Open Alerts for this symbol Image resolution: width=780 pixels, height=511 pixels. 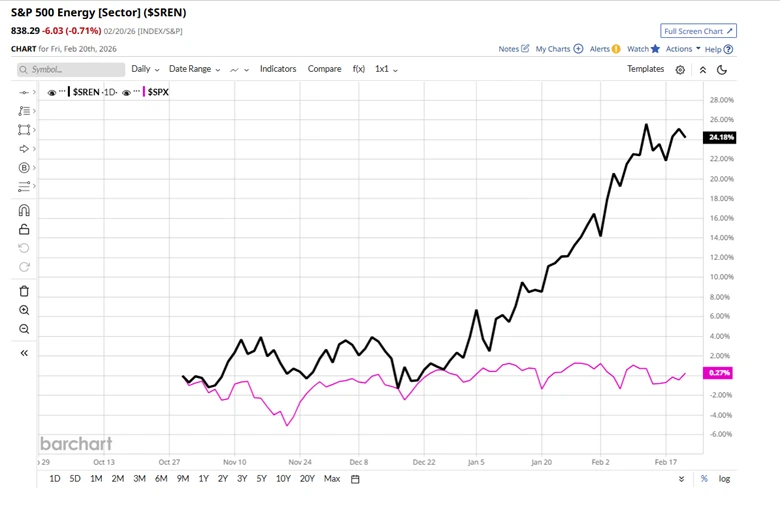tap(605, 49)
